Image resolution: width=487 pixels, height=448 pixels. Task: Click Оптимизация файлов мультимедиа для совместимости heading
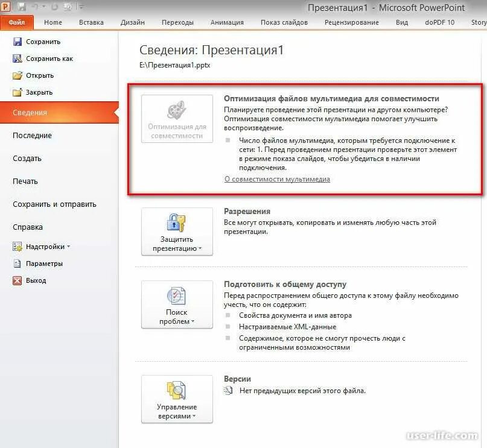click(x=331, y=99)
